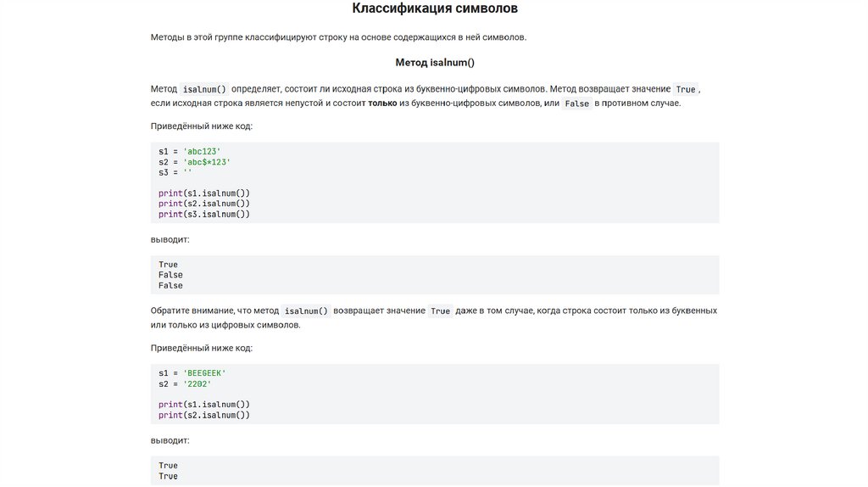
Task: Click the bold word "только"
Action: pyautogui.click(x=382, y=104)
